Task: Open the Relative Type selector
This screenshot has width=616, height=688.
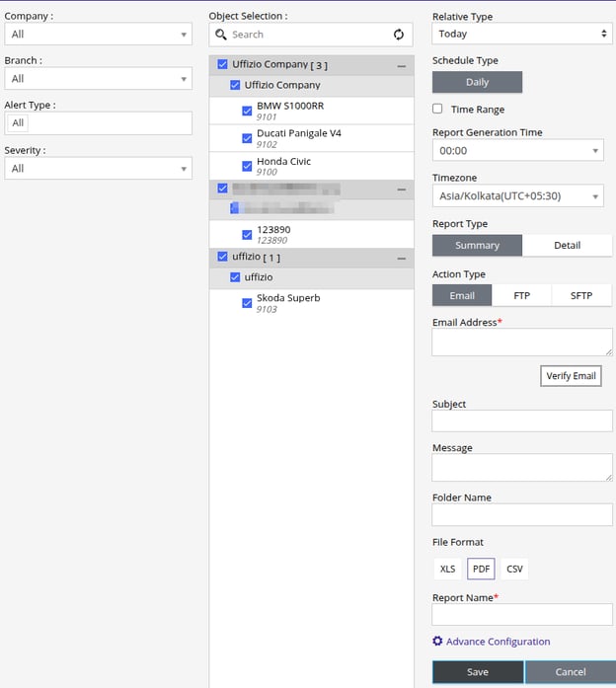Action: 521,34
